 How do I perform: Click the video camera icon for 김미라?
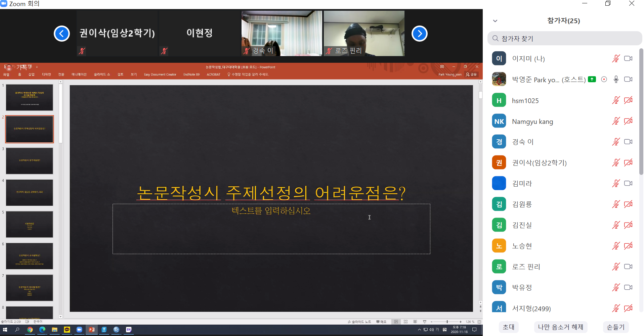(x=628, y=184)
